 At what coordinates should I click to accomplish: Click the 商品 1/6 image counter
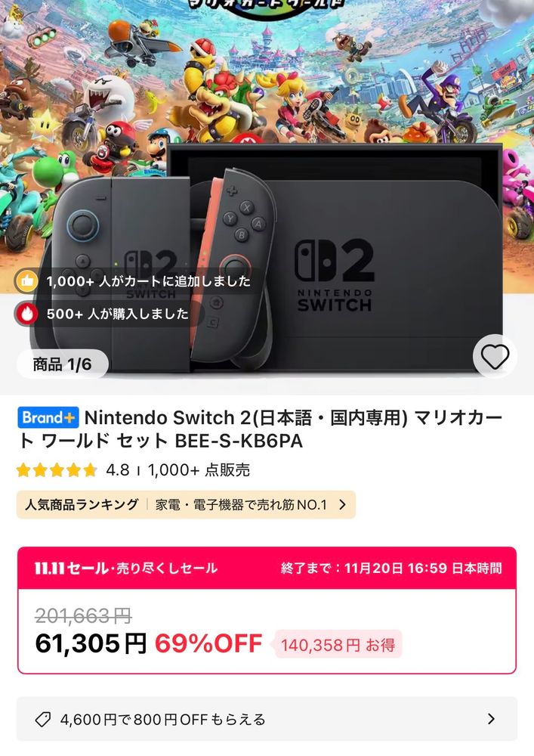[62, 364]
